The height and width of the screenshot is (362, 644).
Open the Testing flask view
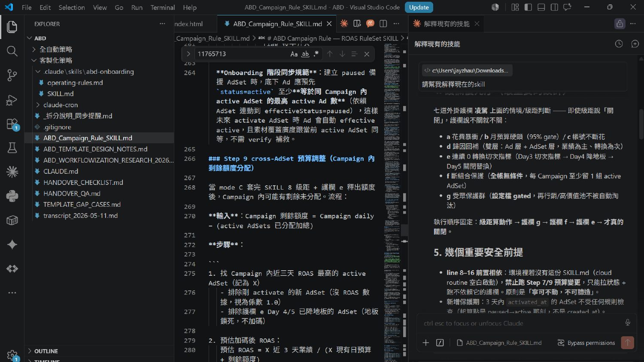12,148
